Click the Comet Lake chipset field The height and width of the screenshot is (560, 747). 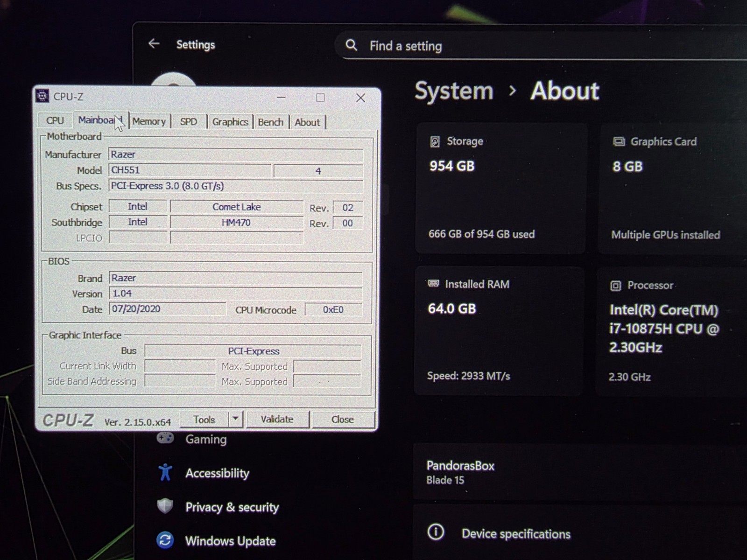coord(237,207)
